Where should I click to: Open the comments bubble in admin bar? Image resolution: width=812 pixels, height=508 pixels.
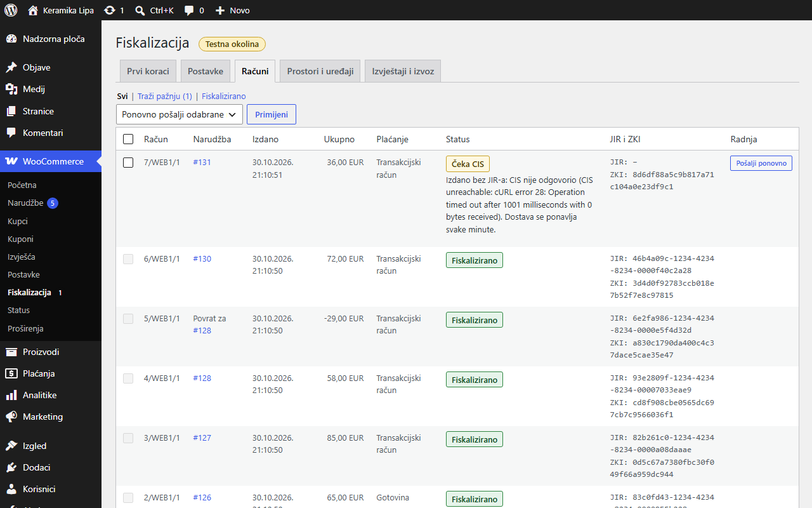click(x=189, y=10)
